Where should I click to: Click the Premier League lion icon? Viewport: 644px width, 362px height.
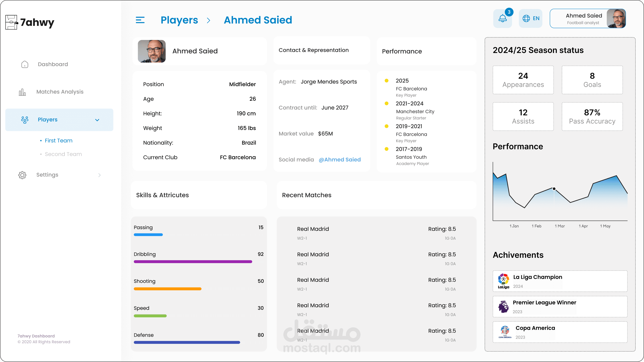click(x=503, y=306)
